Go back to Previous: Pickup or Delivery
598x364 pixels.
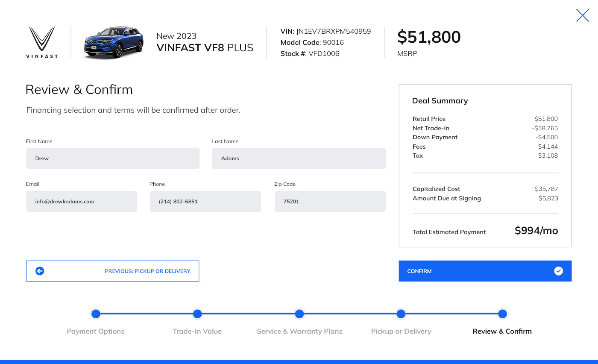click(x=113, y=271)
